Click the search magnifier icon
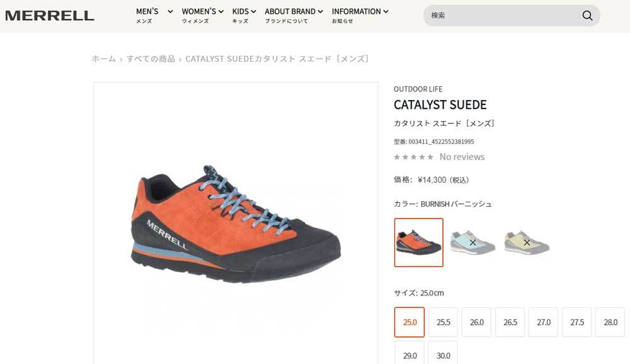The height and width of the screenshot is (364, 630). click(587, 16)
